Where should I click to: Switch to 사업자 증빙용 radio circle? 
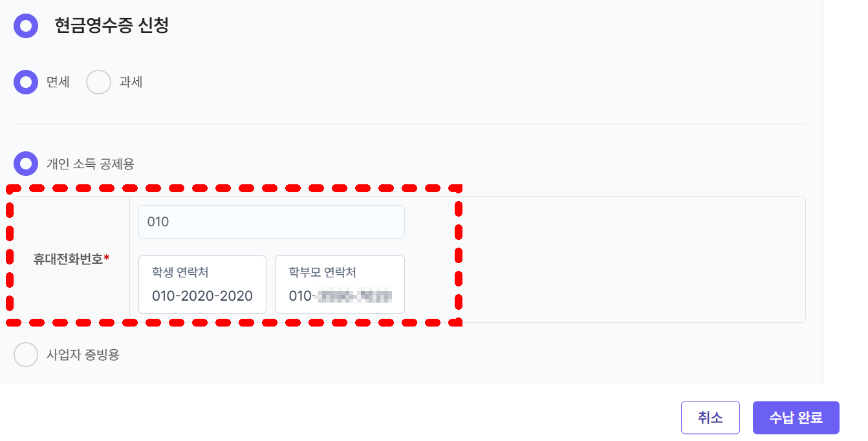pos(26,354)
